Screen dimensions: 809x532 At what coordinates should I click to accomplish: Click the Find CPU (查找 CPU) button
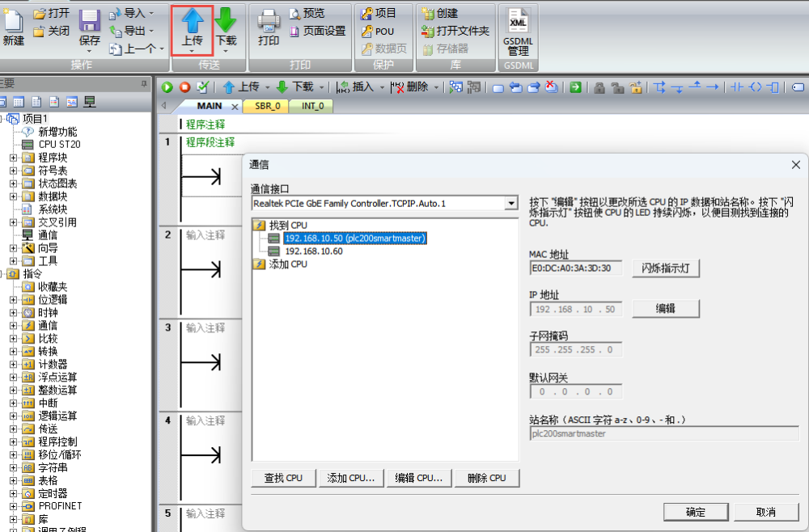tap(283, 478)
